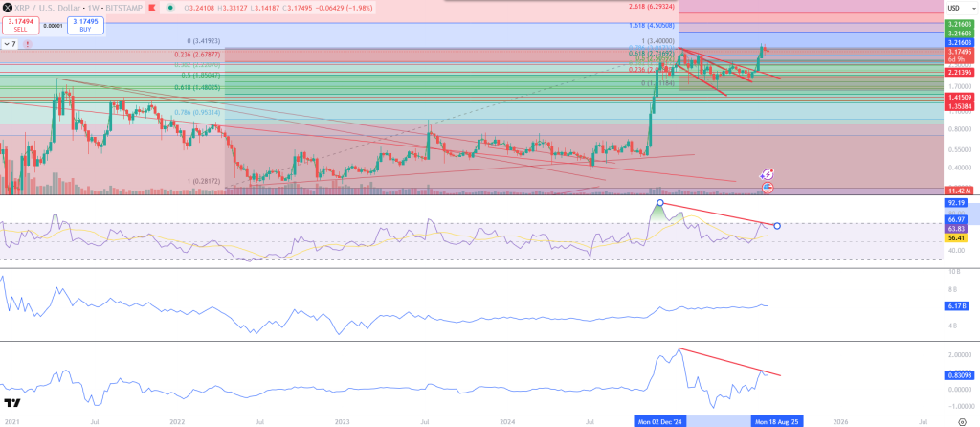
Task: Click the 0.786 (0.95314) Fibonacci label
Action: 198,113
